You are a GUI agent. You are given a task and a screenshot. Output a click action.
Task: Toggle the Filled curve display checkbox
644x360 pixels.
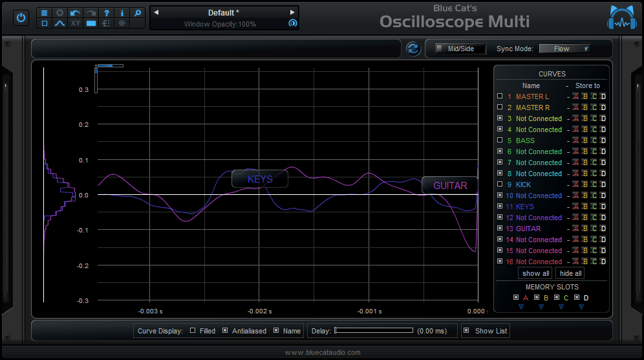[x=193, y=330]
